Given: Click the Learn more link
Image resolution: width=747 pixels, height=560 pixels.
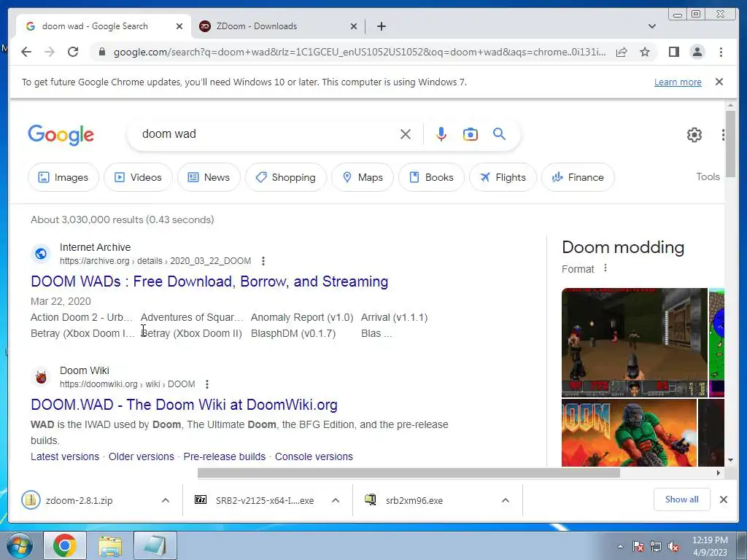Looking at the screenshot, I should (678, 82).
